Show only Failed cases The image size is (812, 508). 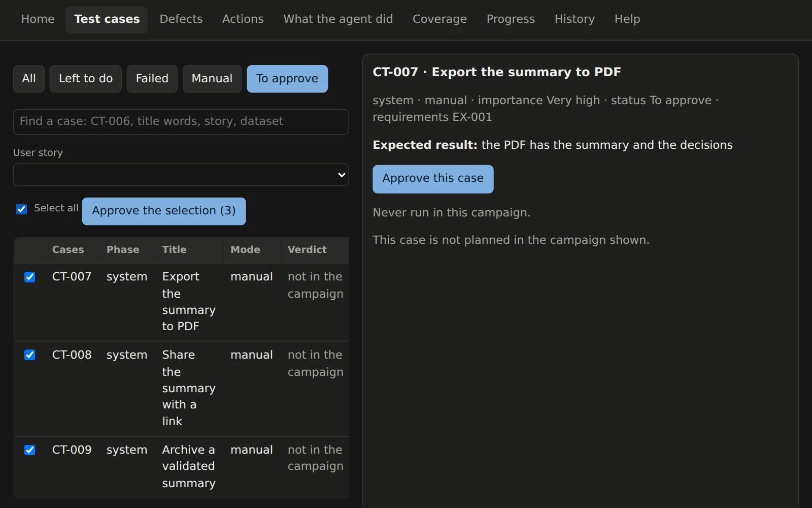(152, 79)
